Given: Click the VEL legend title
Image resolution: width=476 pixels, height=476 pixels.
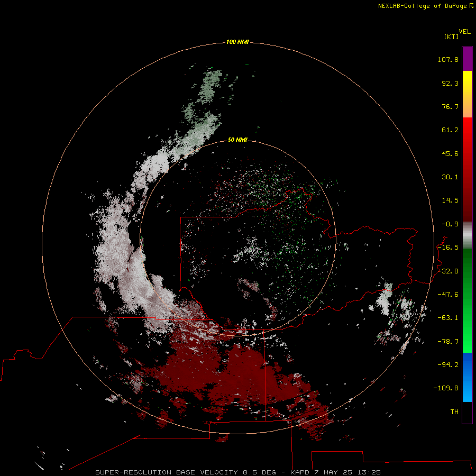Looking at the screenshot, I should (464, 32).
